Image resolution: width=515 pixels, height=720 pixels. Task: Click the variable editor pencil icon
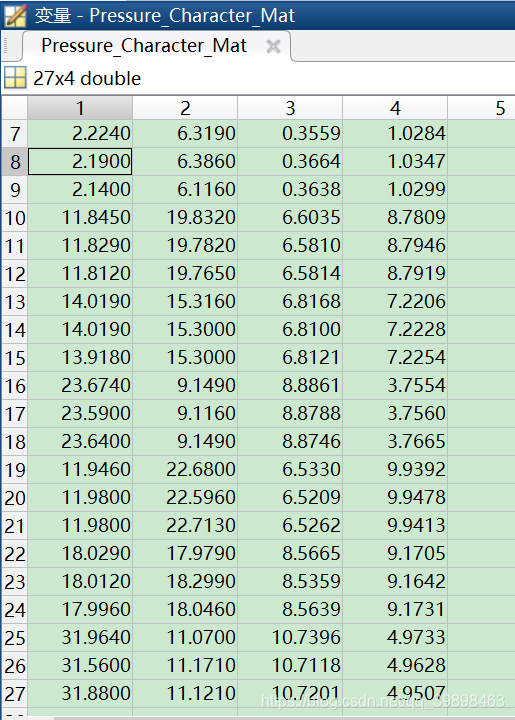coord(16,15)
